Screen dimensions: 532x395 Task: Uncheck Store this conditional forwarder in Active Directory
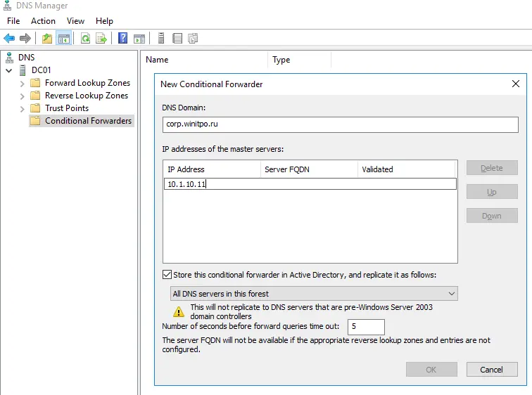pos(167,275)
